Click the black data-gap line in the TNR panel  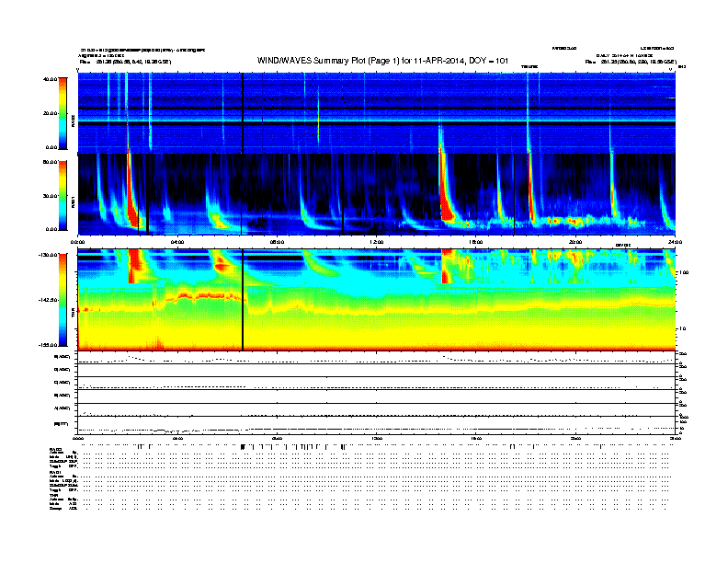243,300
